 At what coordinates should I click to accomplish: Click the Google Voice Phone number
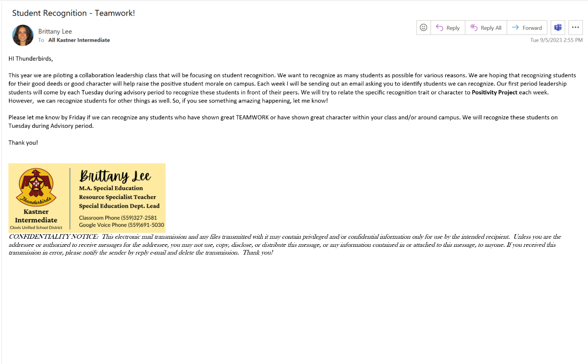click(x=146, y=225)
